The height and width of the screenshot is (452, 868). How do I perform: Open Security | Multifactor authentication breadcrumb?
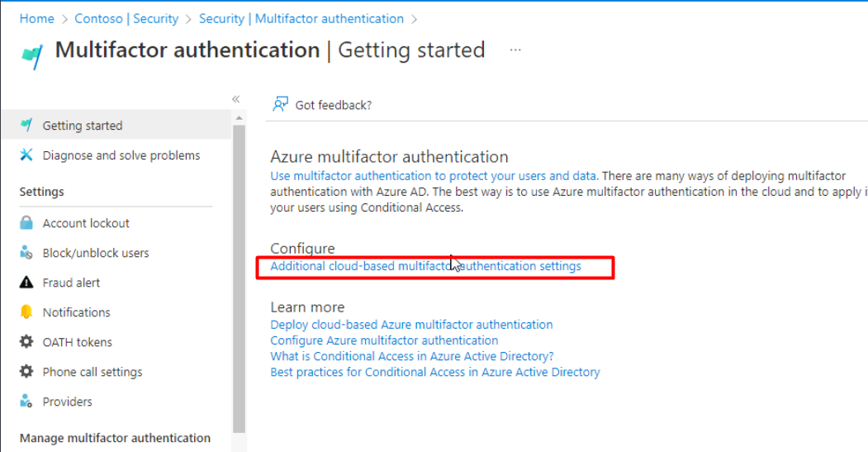[x=301, y=19]
